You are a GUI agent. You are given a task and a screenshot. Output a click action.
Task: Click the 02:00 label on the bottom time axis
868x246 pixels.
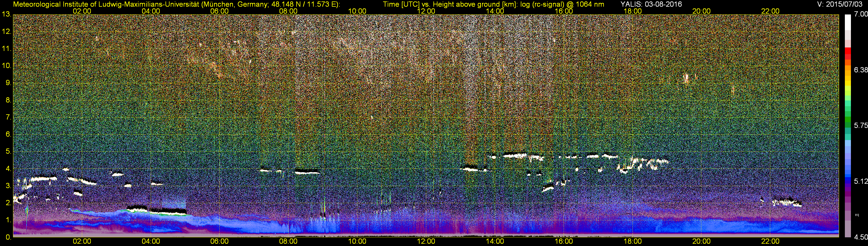pos(82,242)
